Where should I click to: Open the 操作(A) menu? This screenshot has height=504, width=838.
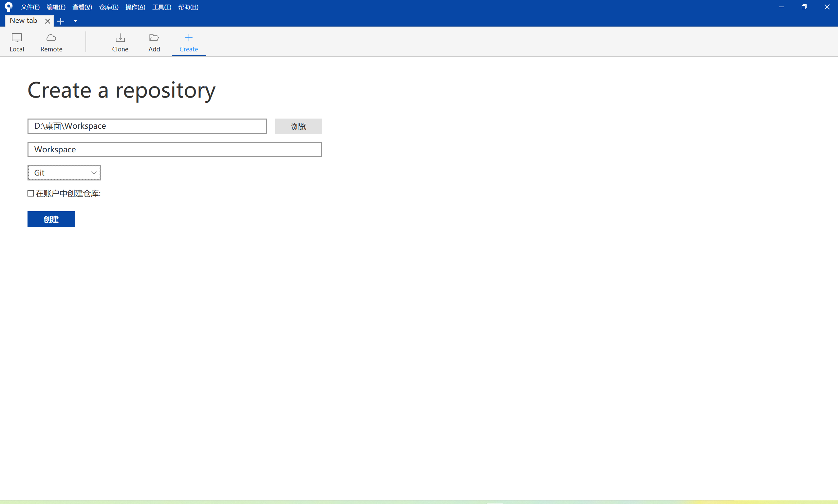[x=135, y=7]
